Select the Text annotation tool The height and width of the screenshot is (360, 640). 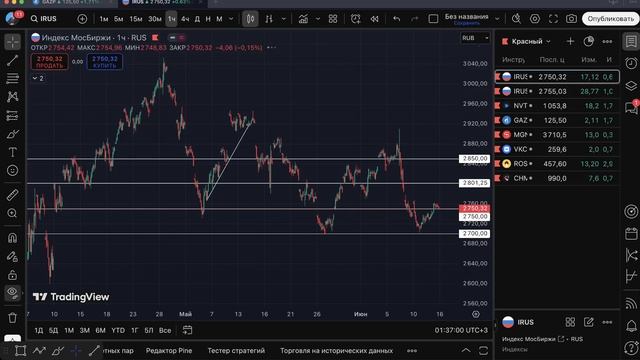pyautogui.click(x=13, y=152)
